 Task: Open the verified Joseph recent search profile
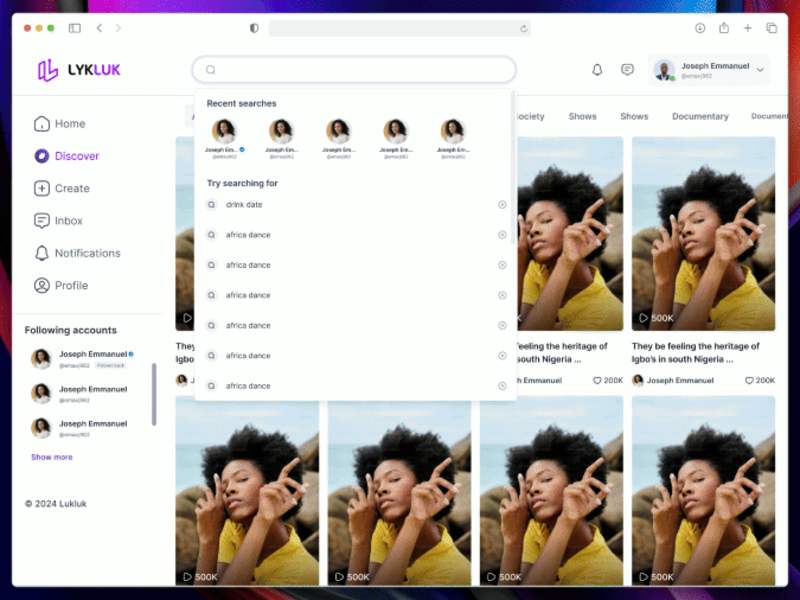[224, 138]
